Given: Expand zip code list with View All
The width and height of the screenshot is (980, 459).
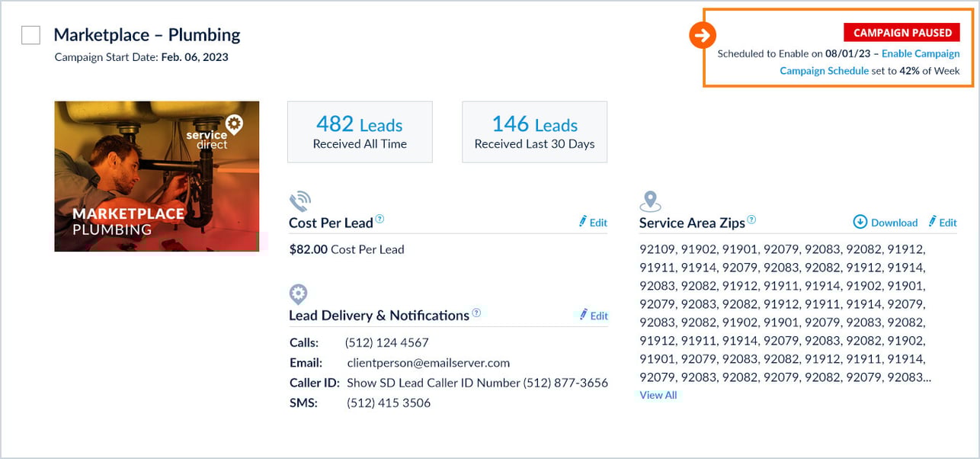Looking at the screenshot, I should [658, 395].
